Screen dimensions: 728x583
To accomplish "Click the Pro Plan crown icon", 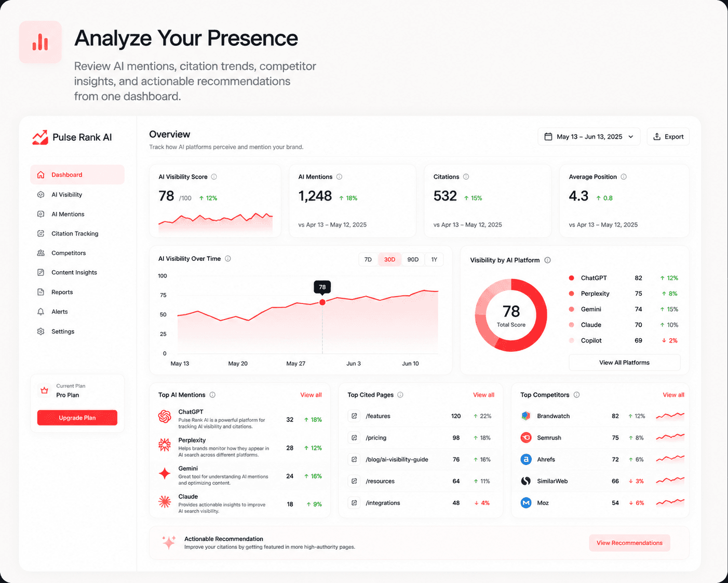I will [45, 390].
